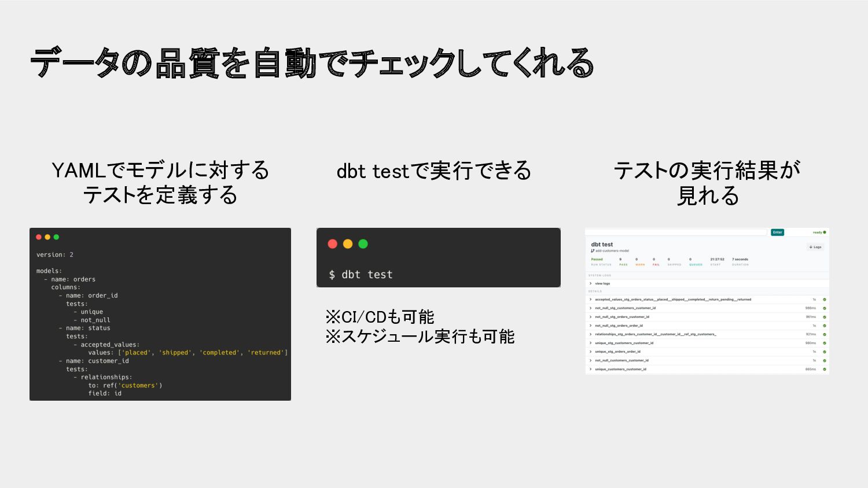Click 'version: 2' line in YAML
868x488 pixels.
coord(55,254)
